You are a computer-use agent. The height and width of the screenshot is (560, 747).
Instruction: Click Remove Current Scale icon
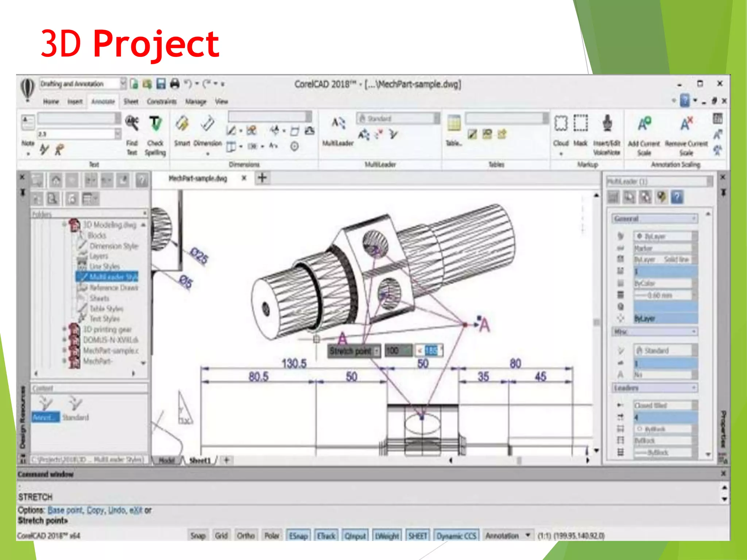[x=686, y=123]
